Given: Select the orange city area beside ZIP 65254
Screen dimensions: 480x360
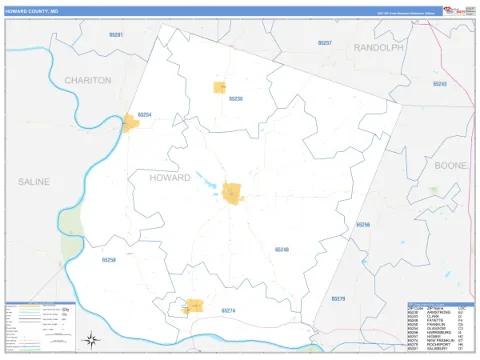Looking at the screenshot, I should (x=130, y=123).
